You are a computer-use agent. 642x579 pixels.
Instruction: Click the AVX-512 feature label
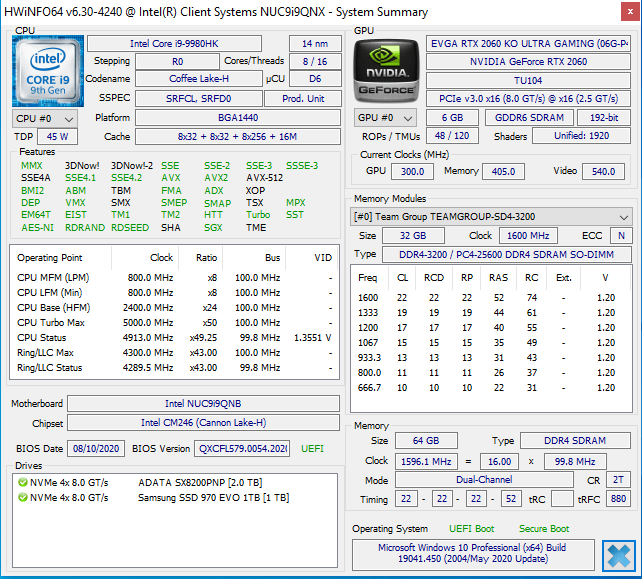click(264, 178)
